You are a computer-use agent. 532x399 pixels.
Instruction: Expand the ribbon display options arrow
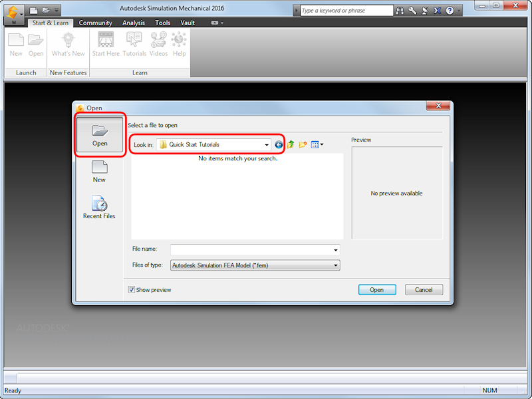tap(222, 23)
